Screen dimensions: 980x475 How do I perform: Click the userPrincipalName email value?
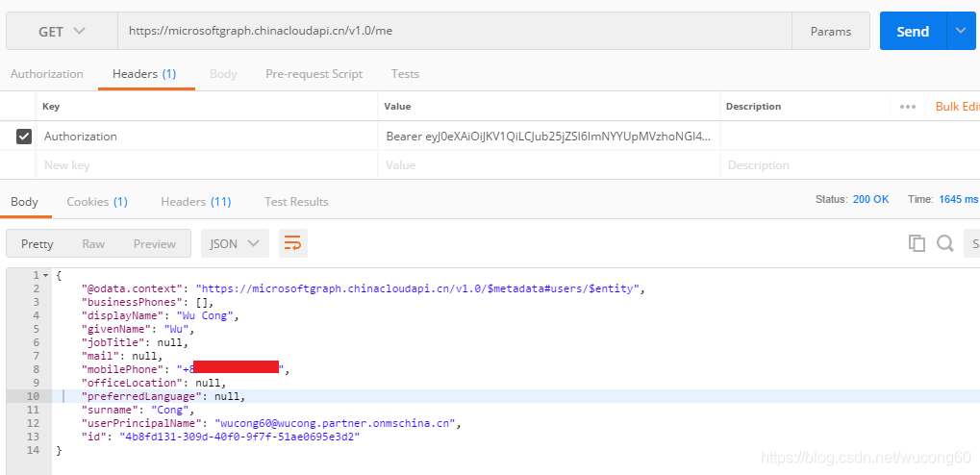tap(335, 423)
